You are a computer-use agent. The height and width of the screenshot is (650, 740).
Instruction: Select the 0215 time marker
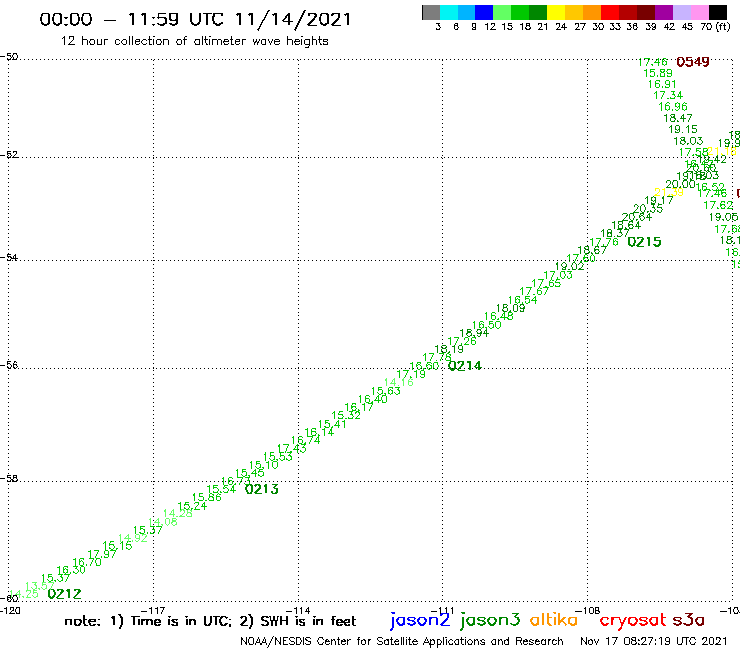tap(644, 242)
